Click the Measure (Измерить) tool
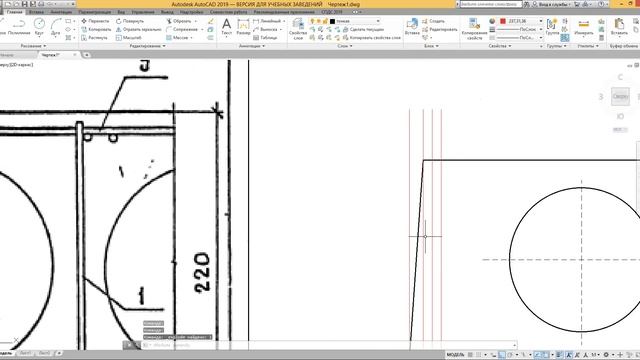 pos(584,27)
